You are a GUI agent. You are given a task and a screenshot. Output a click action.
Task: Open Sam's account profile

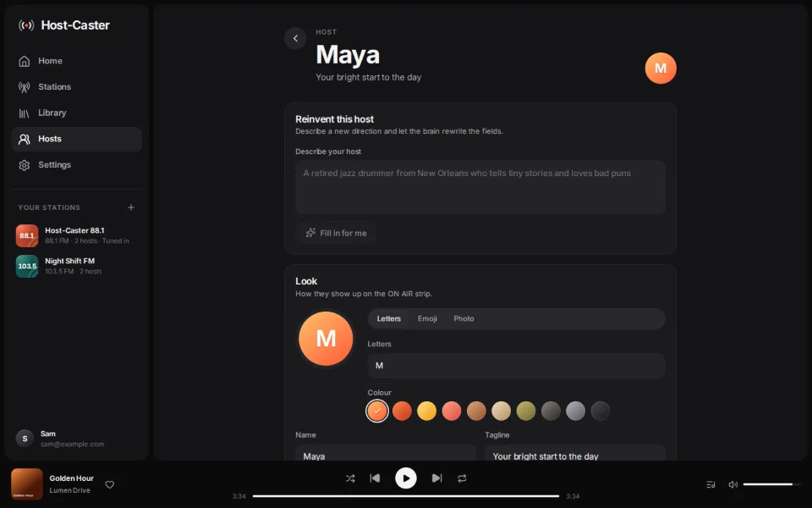pos(76,439)
